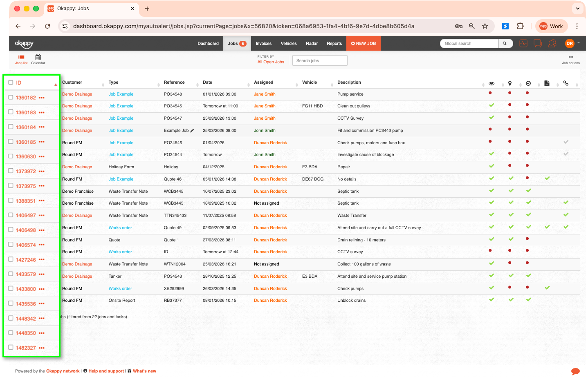Toggle the select-all checkbox beside ID

click(11, 83)
